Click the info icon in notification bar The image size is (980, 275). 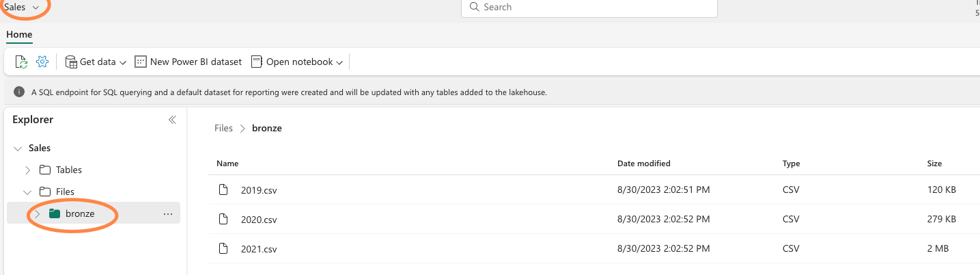click(x=19, y=91)
